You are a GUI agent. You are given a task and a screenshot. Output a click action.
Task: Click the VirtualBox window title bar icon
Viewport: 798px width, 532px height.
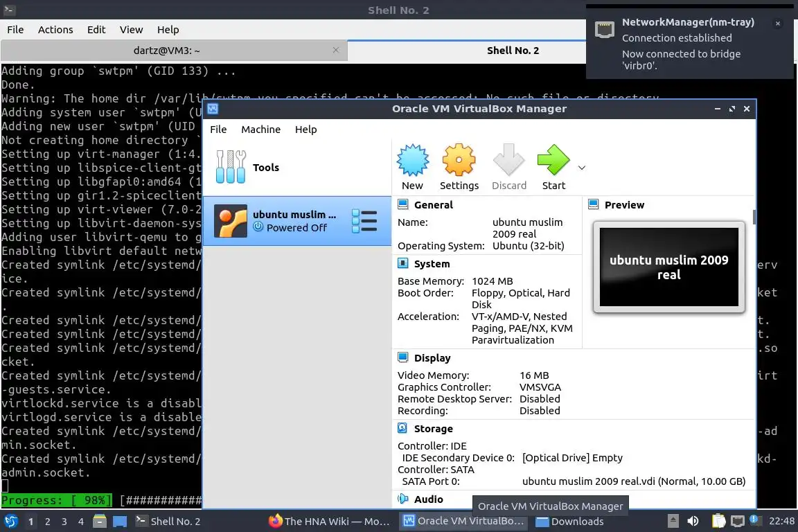[213, 109]
